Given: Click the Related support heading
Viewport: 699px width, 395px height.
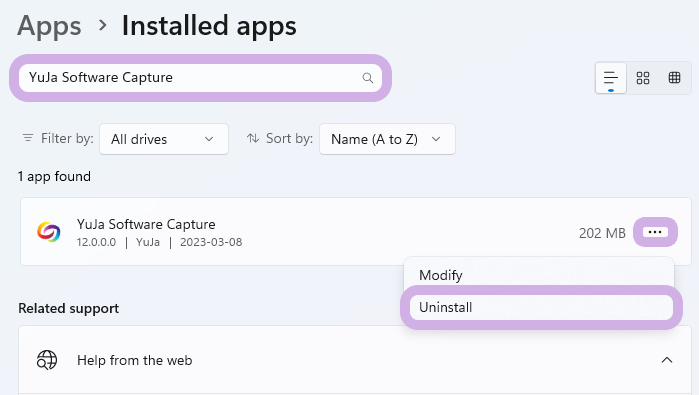Looking at the screenshot, I should 69,308.
